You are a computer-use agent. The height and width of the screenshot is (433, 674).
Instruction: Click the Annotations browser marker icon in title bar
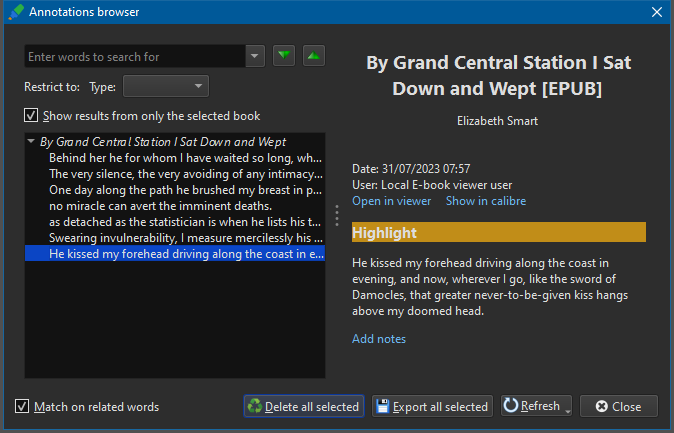(x=15, y=12)
